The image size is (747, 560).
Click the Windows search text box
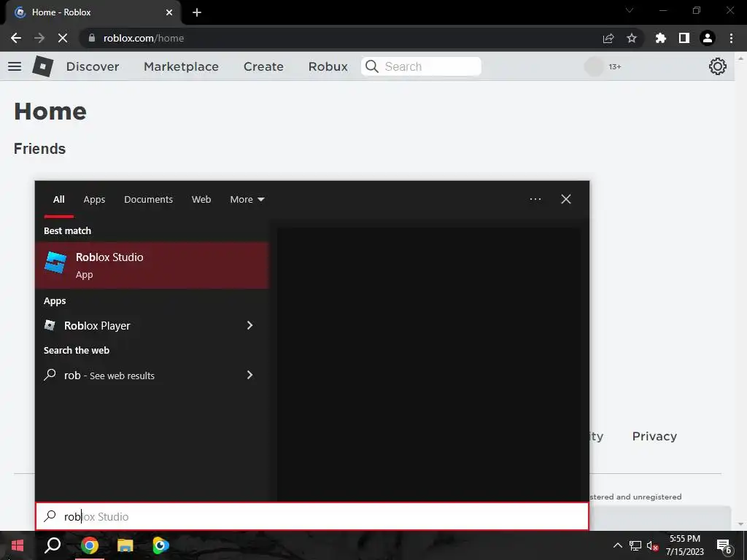tap(312, 516)
